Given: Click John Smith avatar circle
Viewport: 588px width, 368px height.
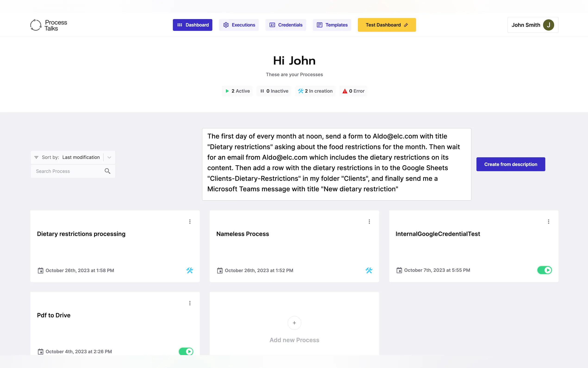Looking at the screenshot, I should tap(548, 25).
